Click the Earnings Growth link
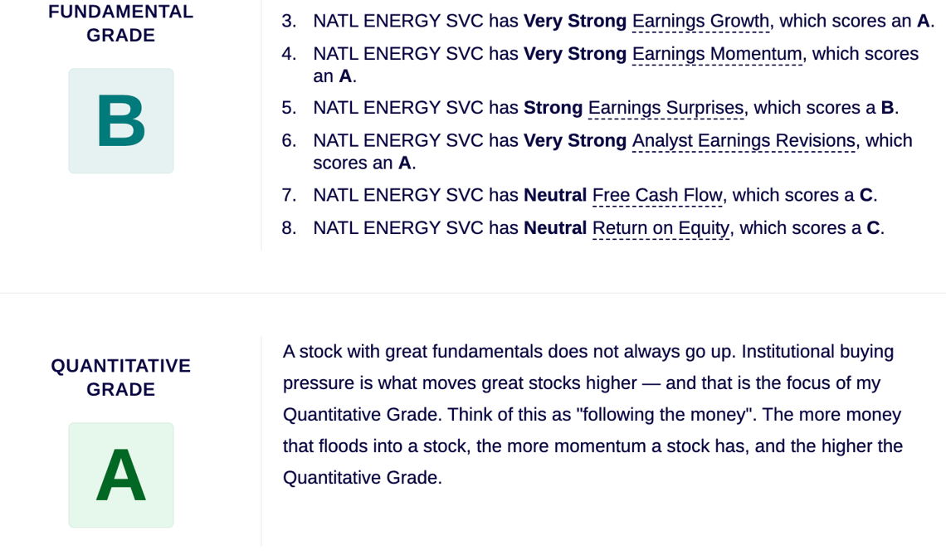This screenshot has width=946, height=560. tap(700, 21)
